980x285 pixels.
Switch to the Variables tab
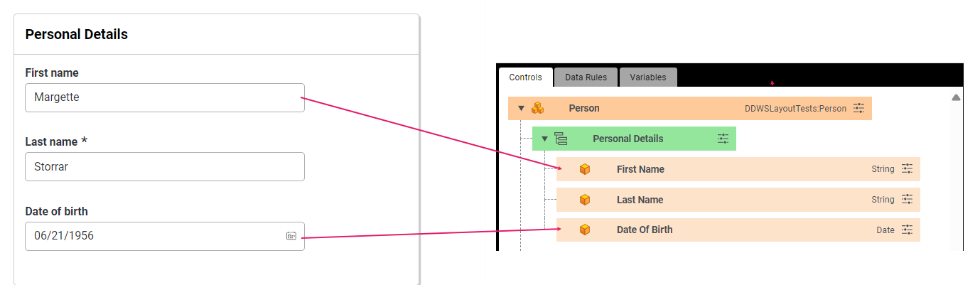click(648, 77)
